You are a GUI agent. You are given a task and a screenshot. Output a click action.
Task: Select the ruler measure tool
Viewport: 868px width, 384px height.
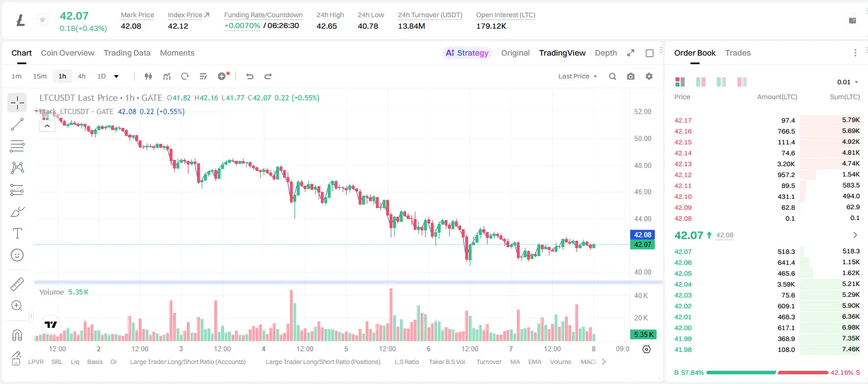[x=17, y=284]
